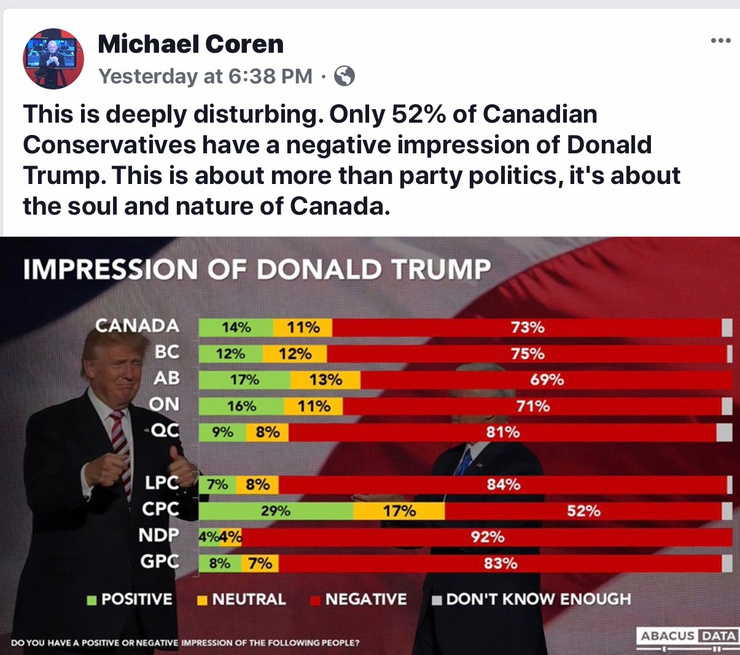Open the three-dot post options menu
The width and height of the screenshot is (740, 655).
(720, 41)
